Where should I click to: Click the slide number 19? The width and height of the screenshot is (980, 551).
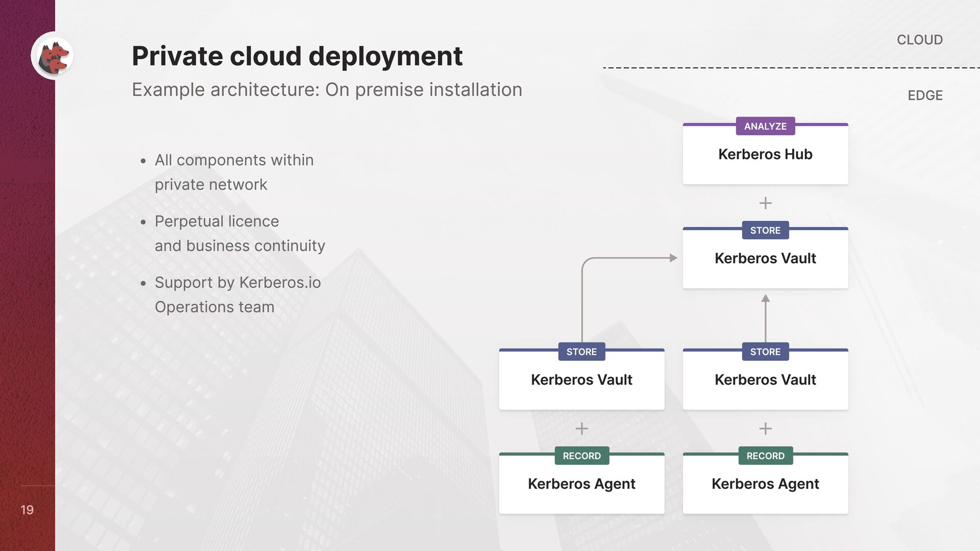point(27,510)
